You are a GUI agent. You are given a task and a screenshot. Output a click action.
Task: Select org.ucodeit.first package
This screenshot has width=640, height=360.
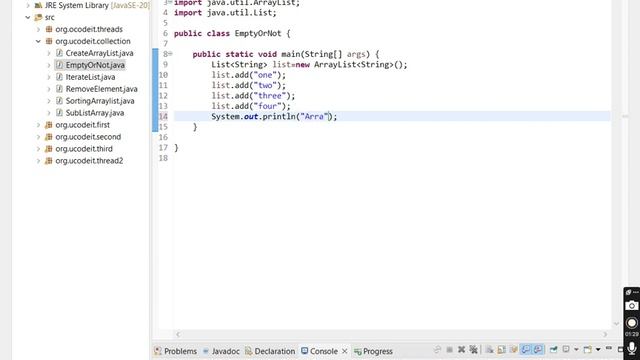coord(82,124)
